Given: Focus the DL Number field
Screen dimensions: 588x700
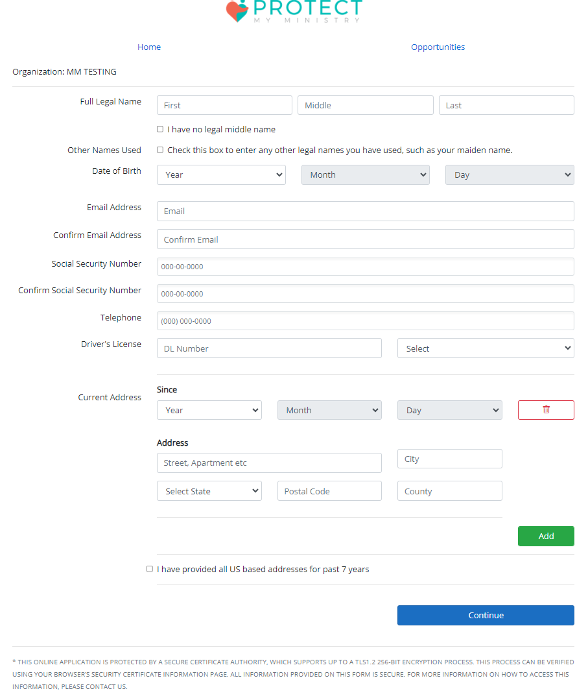Looking at the screenshot, I should coord(269,348).
